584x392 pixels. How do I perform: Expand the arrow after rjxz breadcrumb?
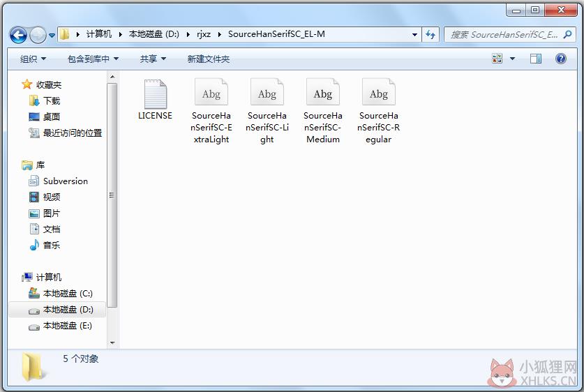(219, 34)
